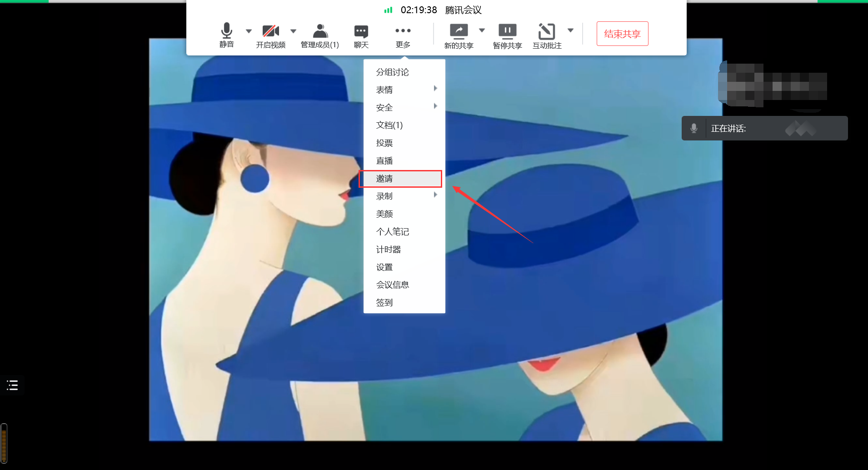View 会议信息 menu entry

click(x=404, y=285)
